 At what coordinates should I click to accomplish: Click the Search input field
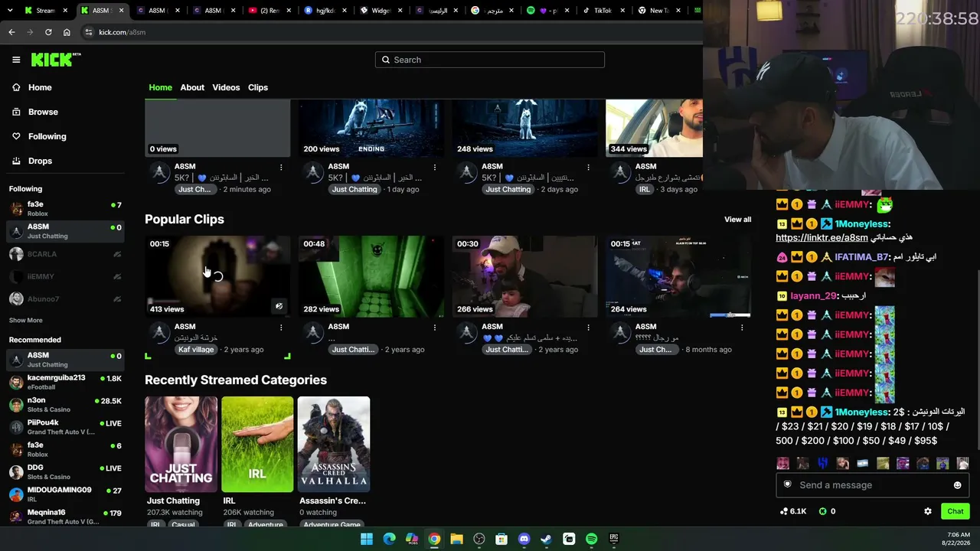click(x=490, y=60)
